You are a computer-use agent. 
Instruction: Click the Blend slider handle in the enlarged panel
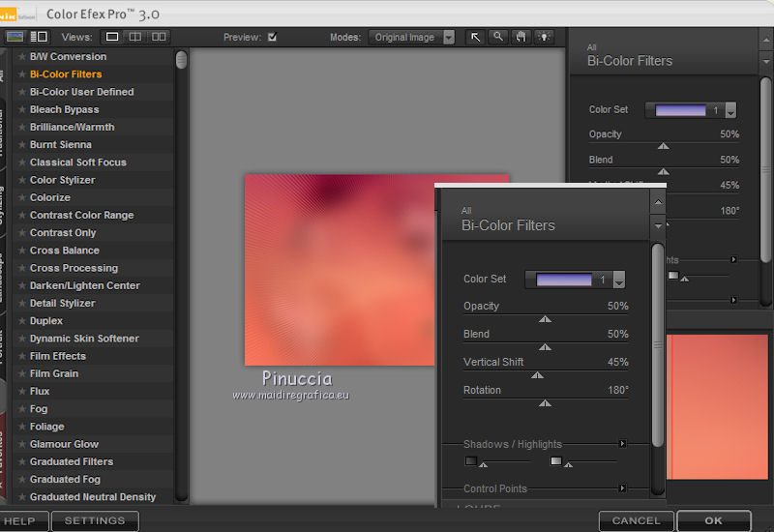545,347
